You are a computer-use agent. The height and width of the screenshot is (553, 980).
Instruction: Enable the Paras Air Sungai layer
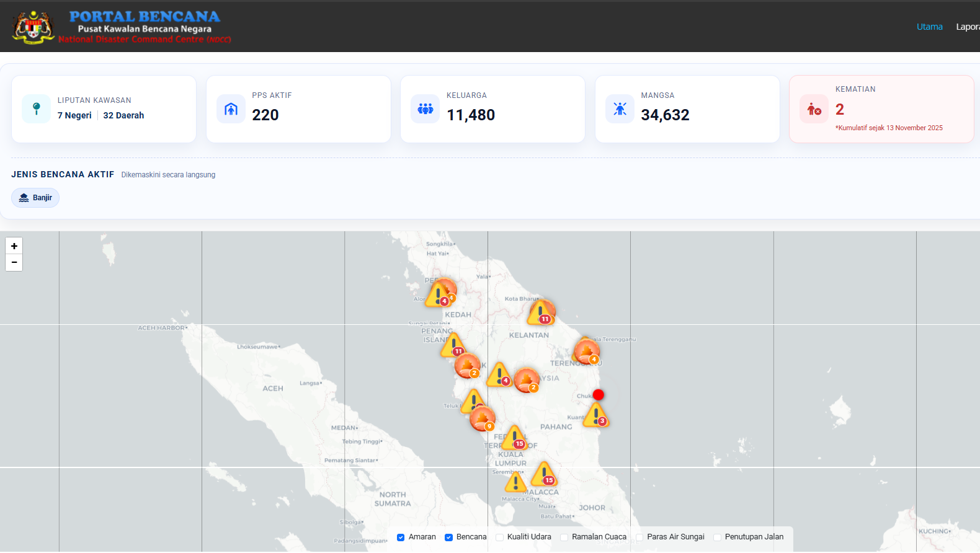point(639,538)
